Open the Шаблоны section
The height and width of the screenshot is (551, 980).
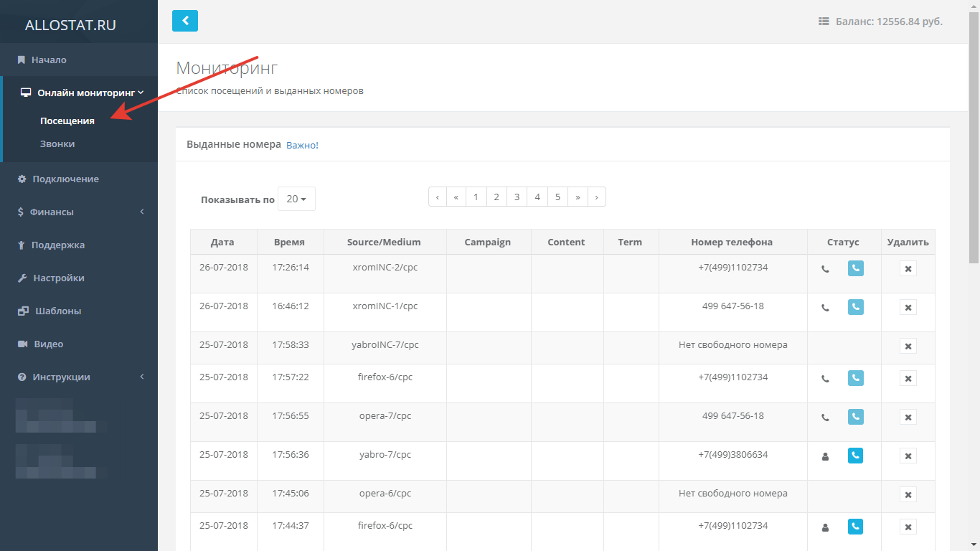click(x=79, y=311)
